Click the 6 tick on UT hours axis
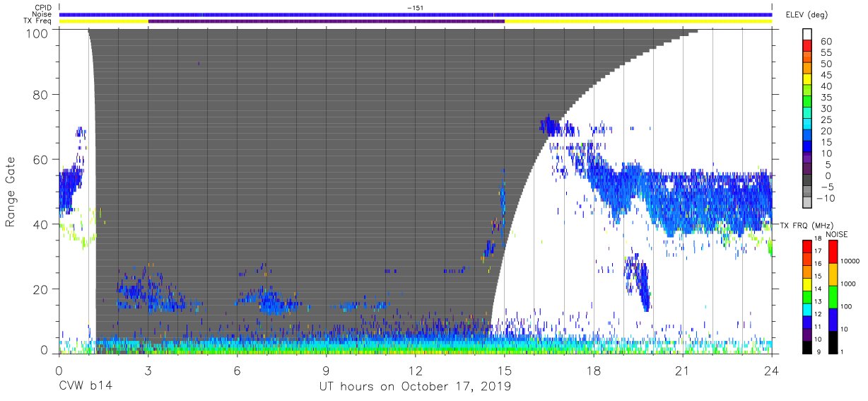This screenshot has width=868, height=401. [x=237, y=371]
